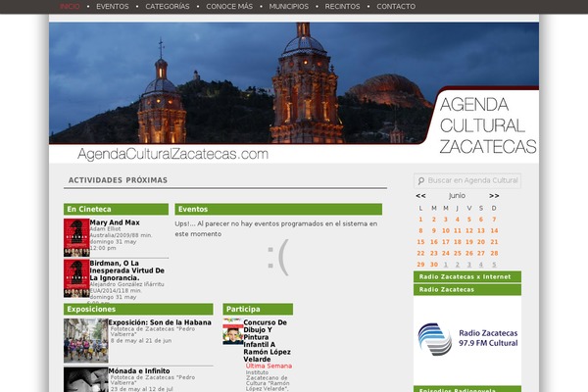
Task: Click the Birdman poster thumbnail
Action: pyautogui.click(x=76, y=278)
